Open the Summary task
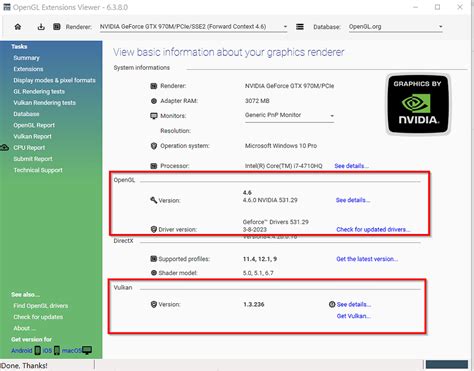 (x=26, y=58)
